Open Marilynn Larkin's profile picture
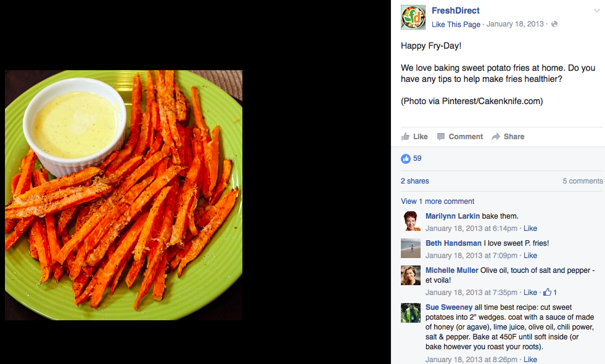The height and width of the screenshot is (364, 605). (411, 221)
